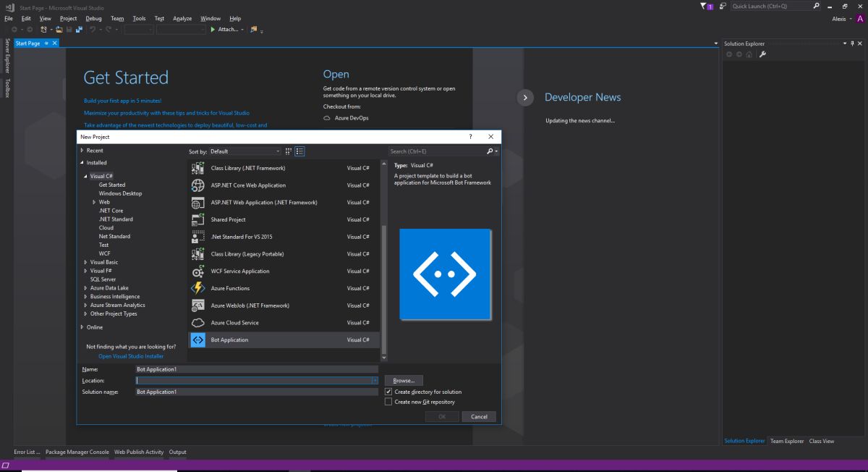
Task: Uncheck Create directory for solution
Action: pos(388,392)
